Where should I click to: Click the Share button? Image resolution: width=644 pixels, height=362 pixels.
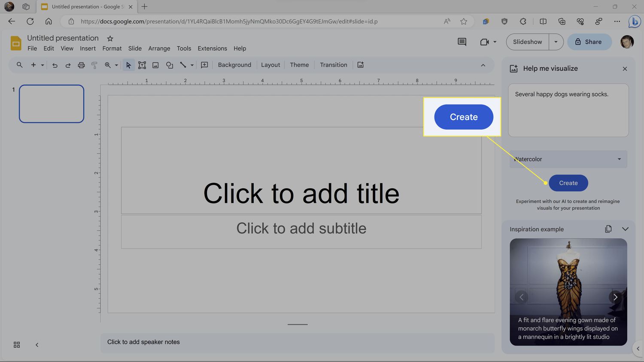pos(589,42)
